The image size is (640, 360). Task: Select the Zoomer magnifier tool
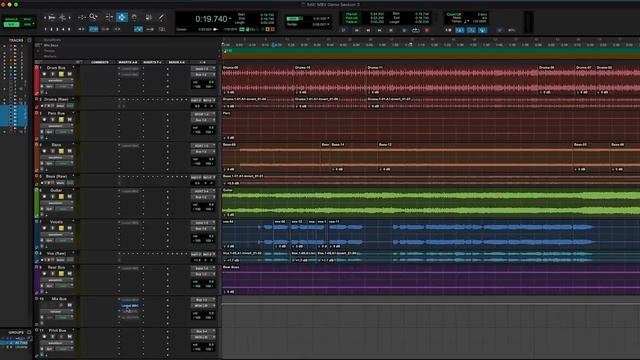(93, 17)
